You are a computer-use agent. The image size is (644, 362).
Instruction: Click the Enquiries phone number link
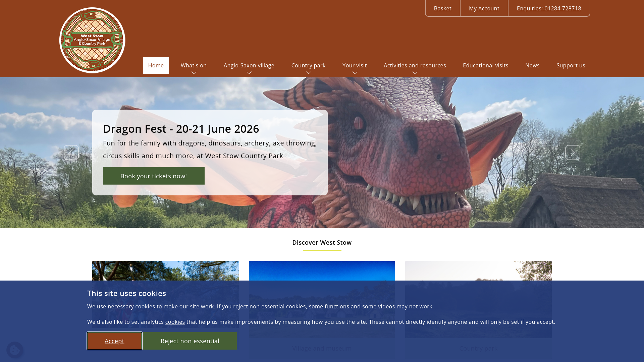(549, 8)
